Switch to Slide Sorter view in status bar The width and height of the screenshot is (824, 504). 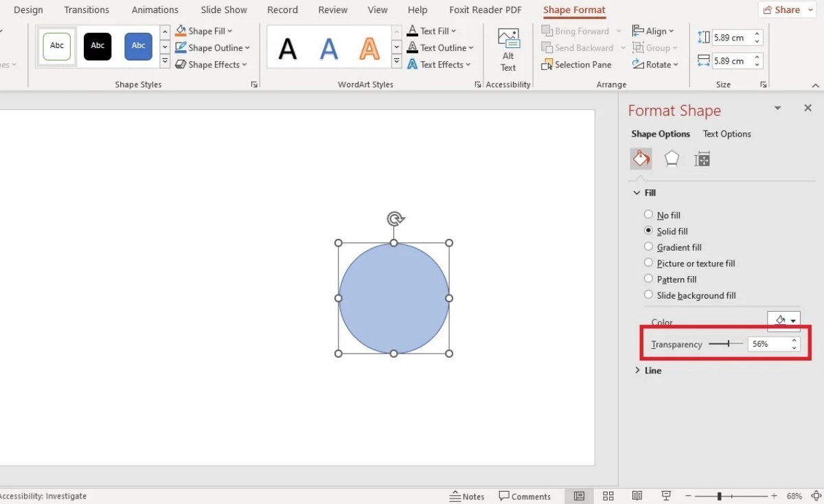click(x=608, y=496)
